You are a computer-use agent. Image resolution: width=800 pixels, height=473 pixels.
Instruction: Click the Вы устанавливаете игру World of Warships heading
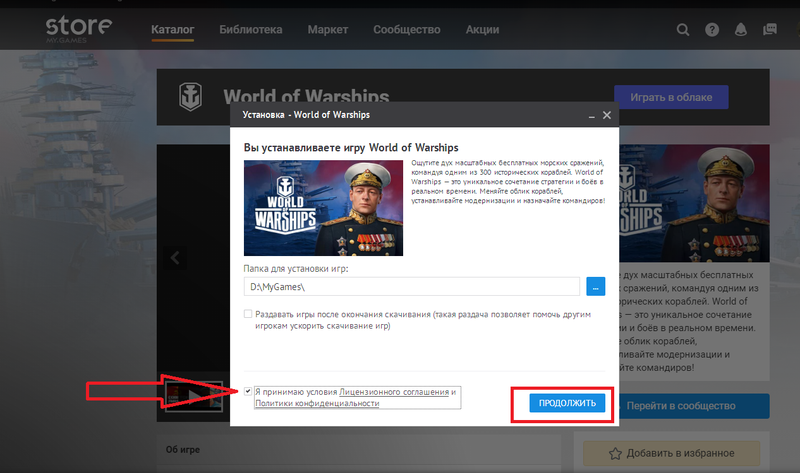[x=351, y=147]
